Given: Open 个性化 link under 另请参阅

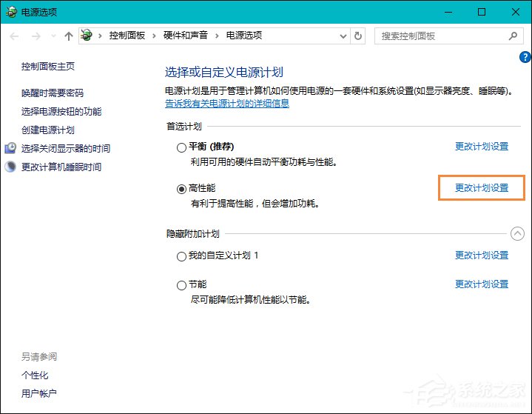Looking at the screenshot, I should tap(35, 375).
